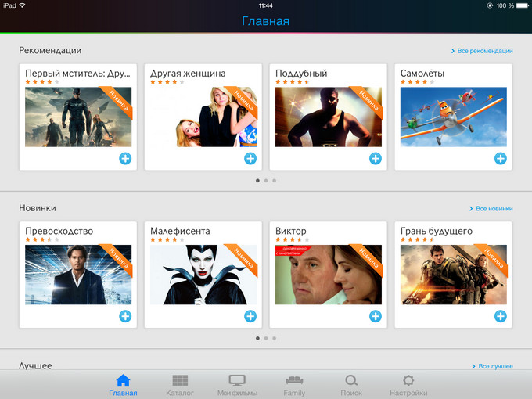Tap the Новинки section heading
532x399 pixels.
38,208
